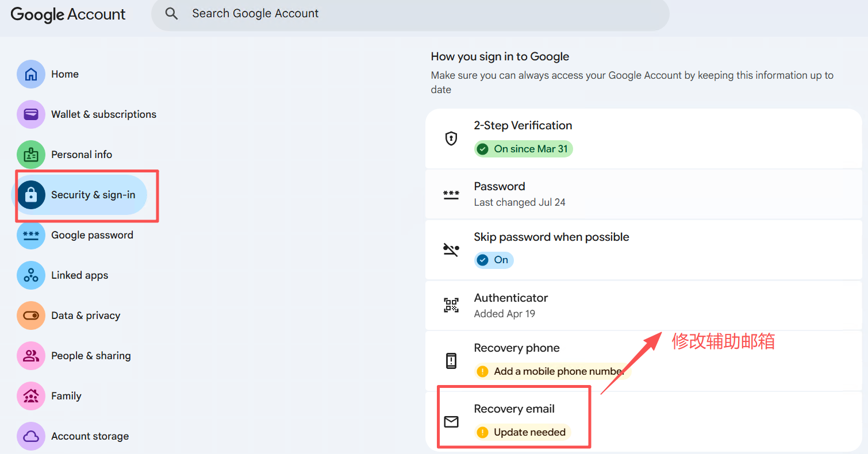
Task: Click the Google password asterisks icon
Action: [x=31, y=235]
